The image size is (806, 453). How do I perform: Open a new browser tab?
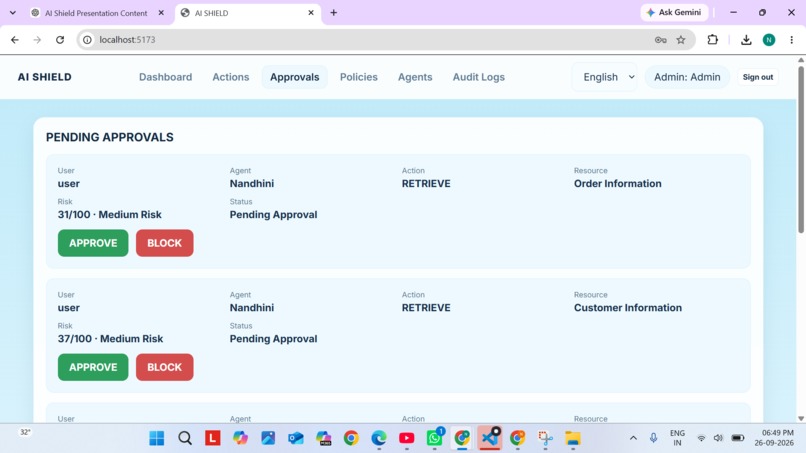pos(334,13)
